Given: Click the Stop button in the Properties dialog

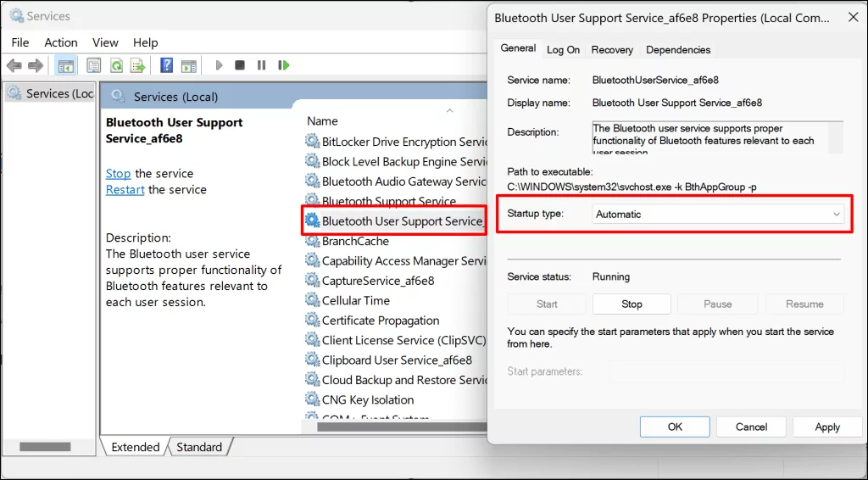Looking at the screenshot, I should 632,304.
